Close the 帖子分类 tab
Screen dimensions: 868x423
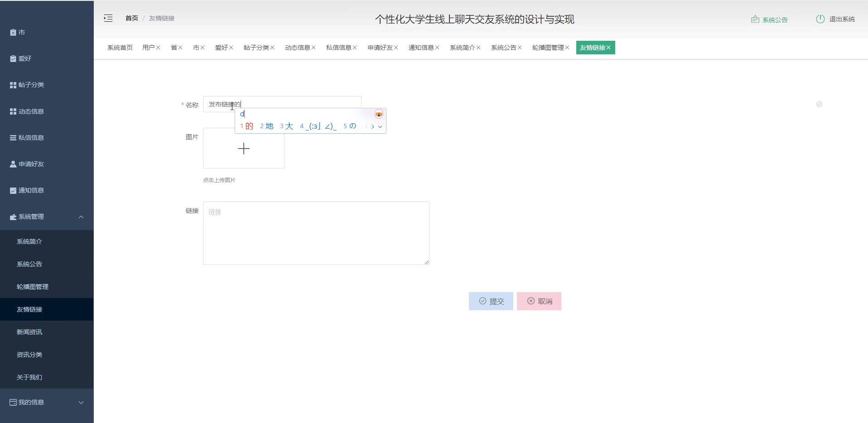click(272, 48)
